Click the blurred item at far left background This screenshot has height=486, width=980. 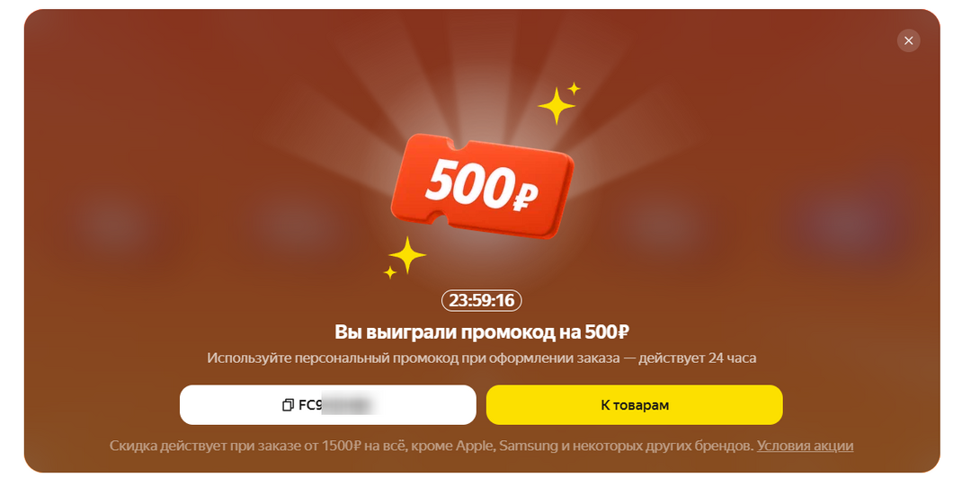coord(112,224)
